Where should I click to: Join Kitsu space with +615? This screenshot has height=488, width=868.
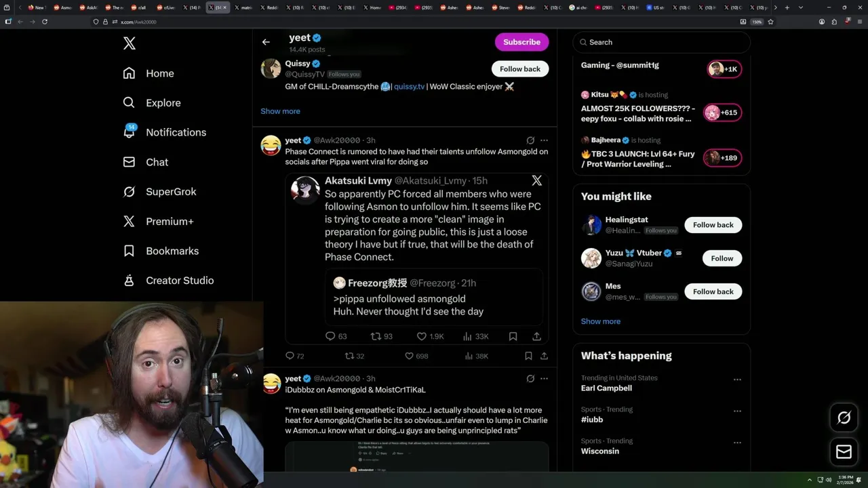click(x=722, y=113)
